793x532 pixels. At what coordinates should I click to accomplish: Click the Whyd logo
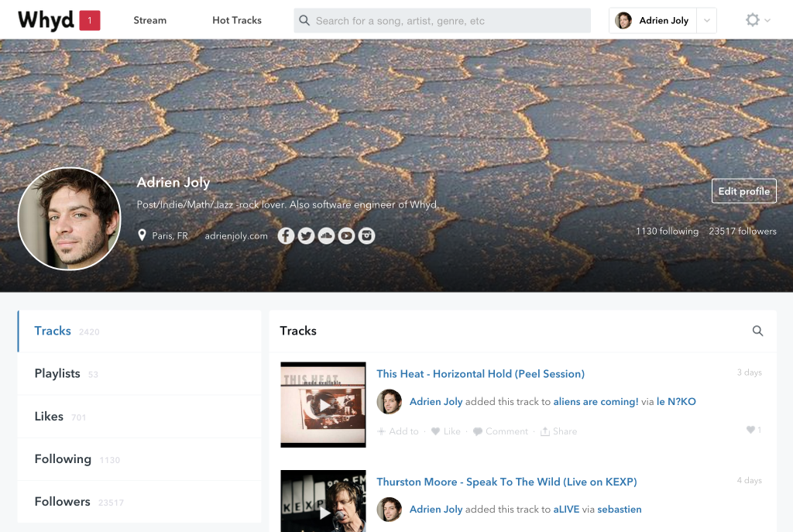tap(46, 20)
